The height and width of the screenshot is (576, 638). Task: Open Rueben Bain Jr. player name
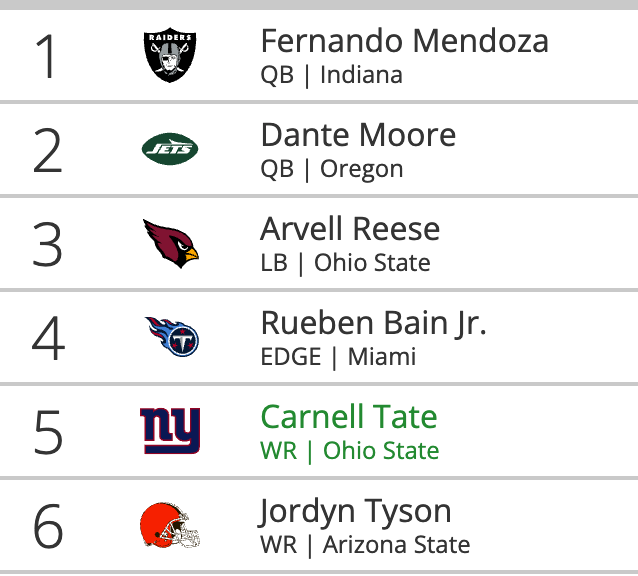pyautogui.click(x=373, y=323)
